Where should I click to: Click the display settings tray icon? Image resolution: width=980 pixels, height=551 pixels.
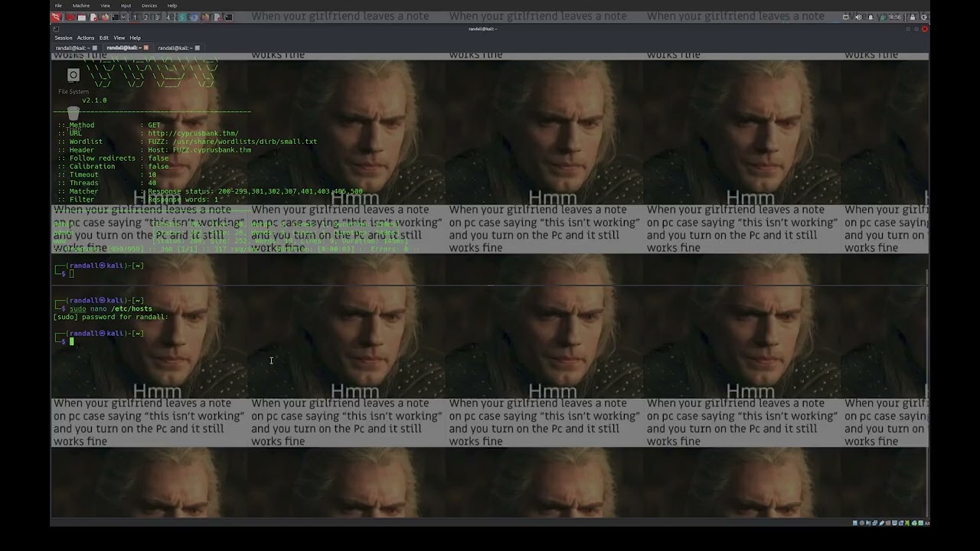(846, 17)
